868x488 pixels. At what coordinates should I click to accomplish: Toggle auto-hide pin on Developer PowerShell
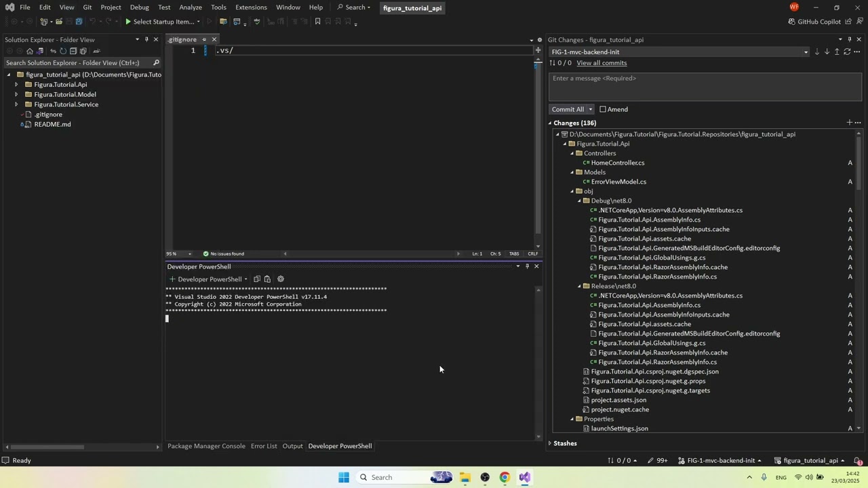527,266
